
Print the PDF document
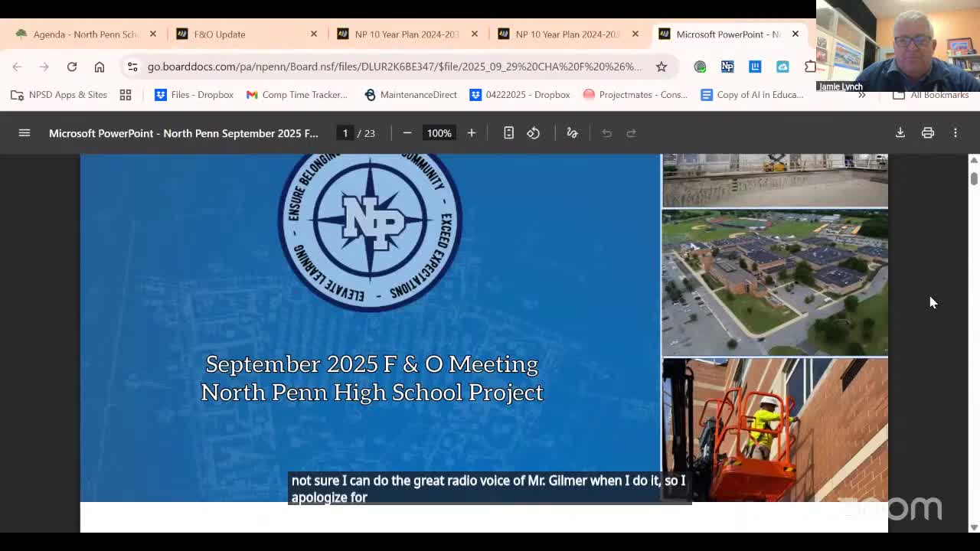coord(928,133)
